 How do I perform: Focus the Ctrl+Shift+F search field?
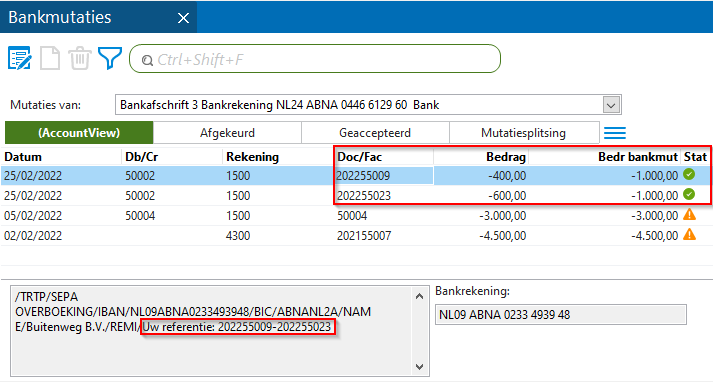(315, 59)
